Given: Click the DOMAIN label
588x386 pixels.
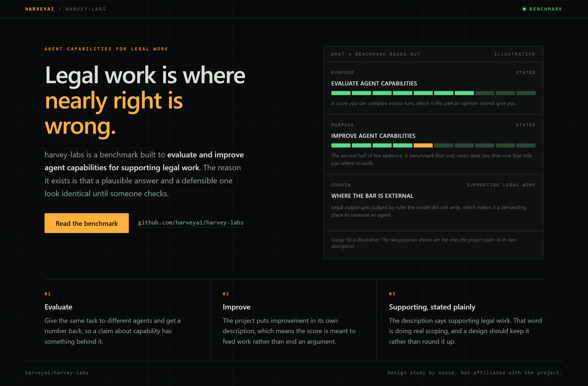Looking at the screenshot, I should 341,185.
